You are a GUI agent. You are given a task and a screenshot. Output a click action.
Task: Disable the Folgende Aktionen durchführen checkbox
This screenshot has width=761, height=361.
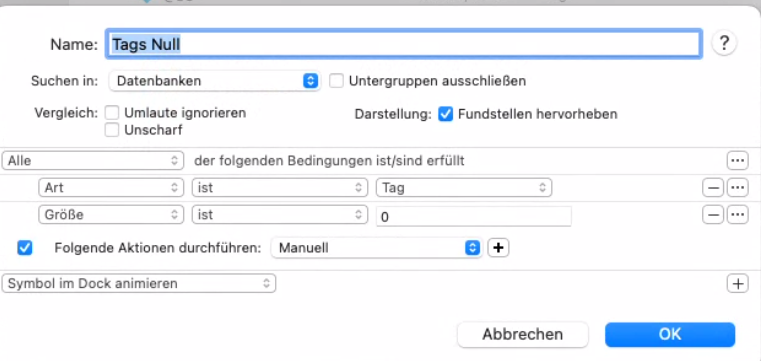[25, 248]
